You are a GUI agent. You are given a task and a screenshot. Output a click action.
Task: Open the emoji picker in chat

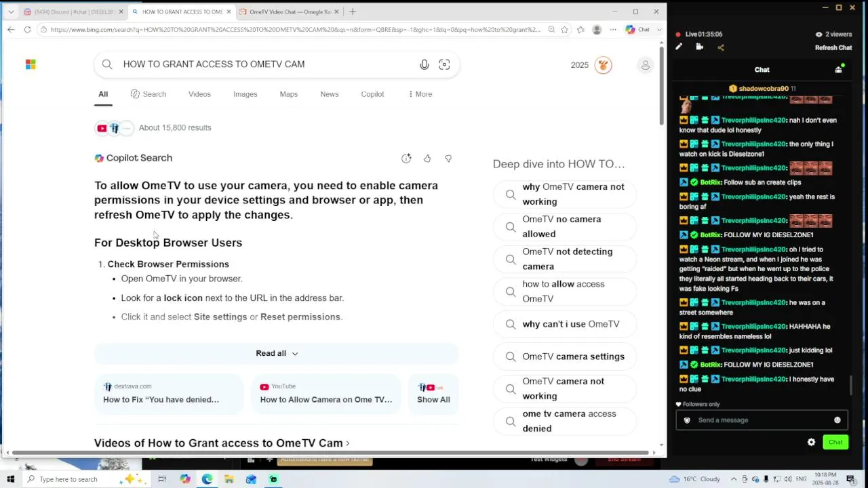pos(837,420)
